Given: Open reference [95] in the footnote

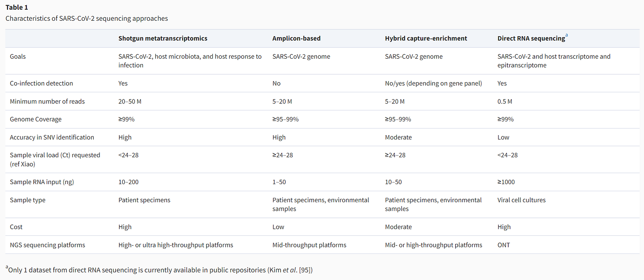Looking at the screenshot, I should point(306,270).
